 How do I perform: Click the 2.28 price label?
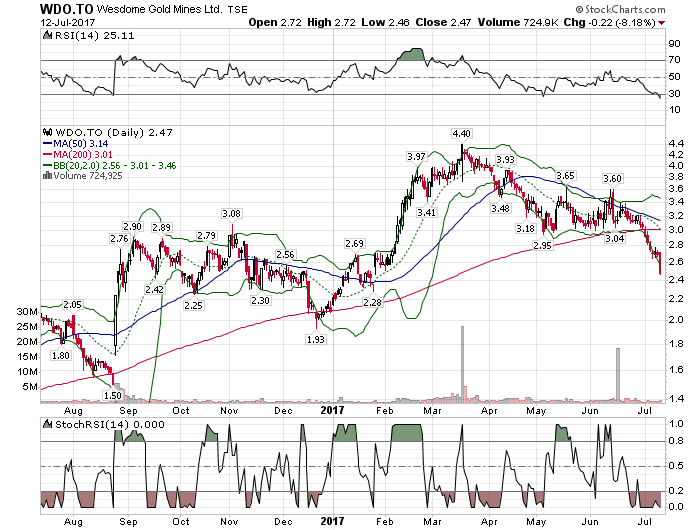point(372,302)
